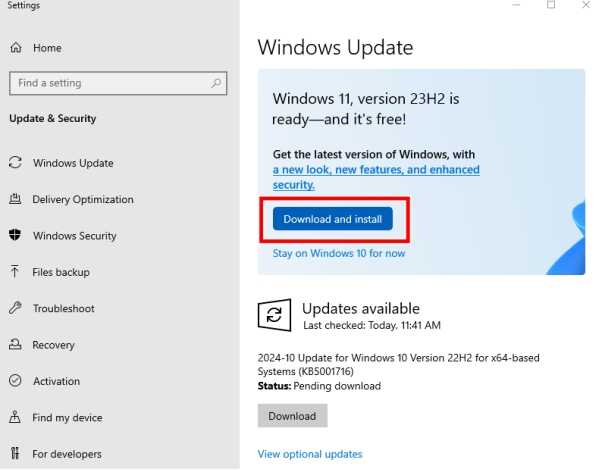Click the Updates available refresh icon
Viewport: 602px width, 470px height.
pyautogui.click(x=273, y=316)
